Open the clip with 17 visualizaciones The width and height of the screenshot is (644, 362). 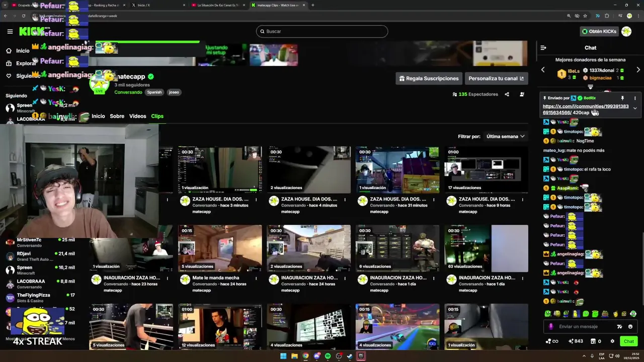pos(486,169)
